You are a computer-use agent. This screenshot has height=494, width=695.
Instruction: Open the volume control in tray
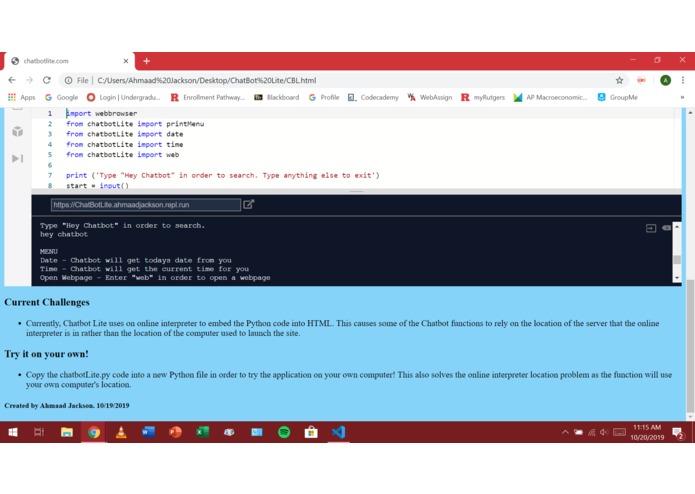604,432
